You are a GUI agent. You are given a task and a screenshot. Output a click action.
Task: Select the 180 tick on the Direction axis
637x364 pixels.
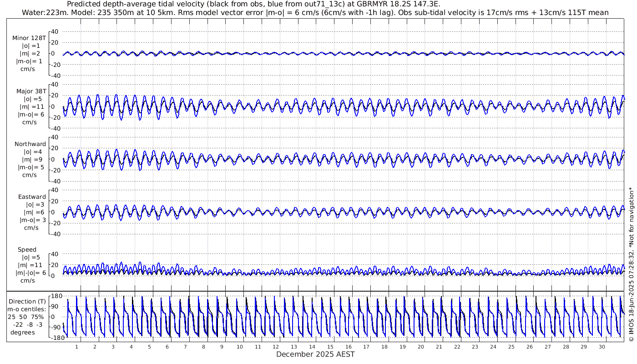56,296
